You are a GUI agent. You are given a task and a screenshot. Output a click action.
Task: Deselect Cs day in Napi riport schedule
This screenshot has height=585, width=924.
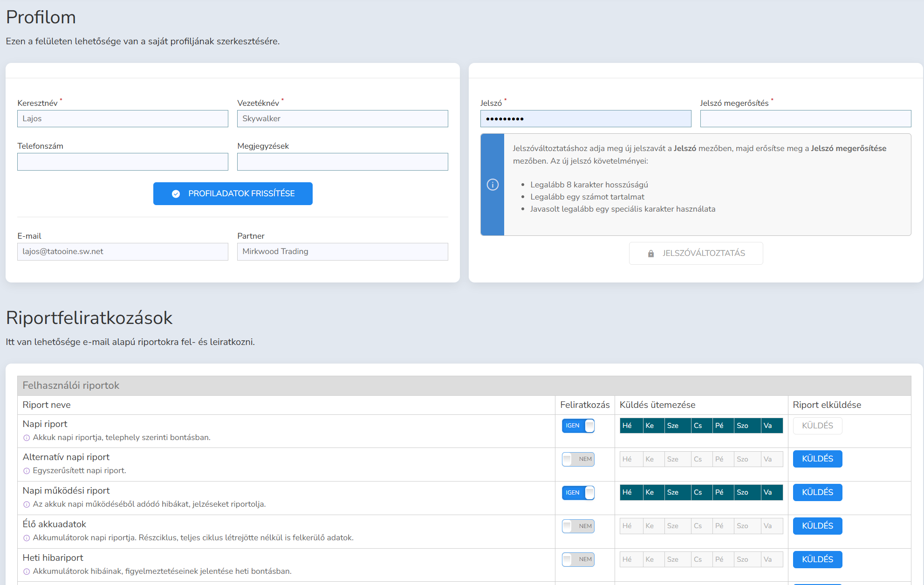coord(701,426)
